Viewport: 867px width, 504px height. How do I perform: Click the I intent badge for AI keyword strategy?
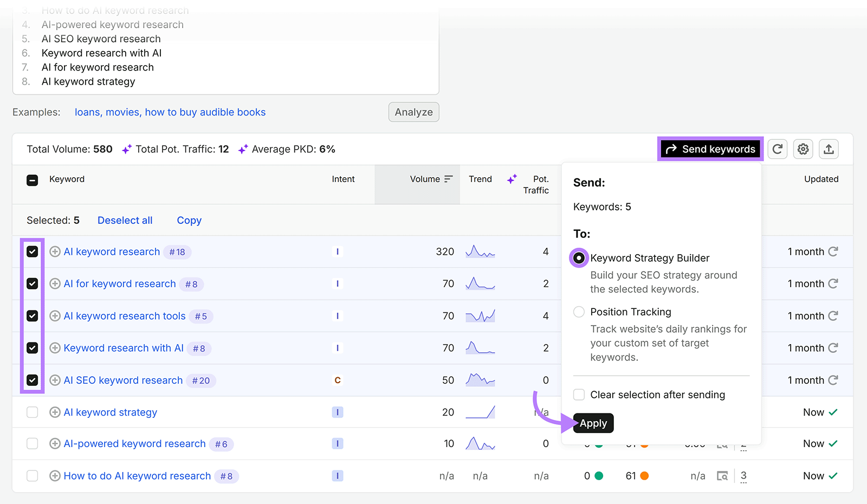pyautogui.click(x=338, y=412)
